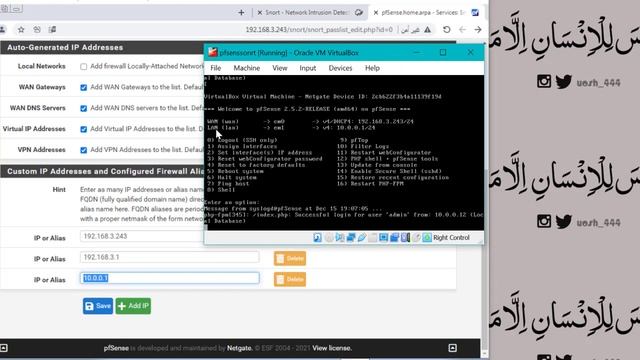Click the pfSense link in footer
Screen dimensions: 640x360
tap(116, 348)
